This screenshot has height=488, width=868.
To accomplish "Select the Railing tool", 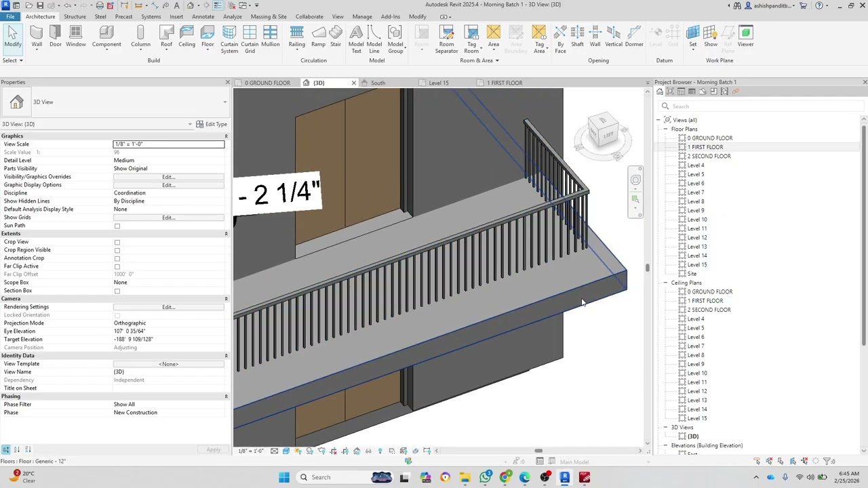I will 296,37.
